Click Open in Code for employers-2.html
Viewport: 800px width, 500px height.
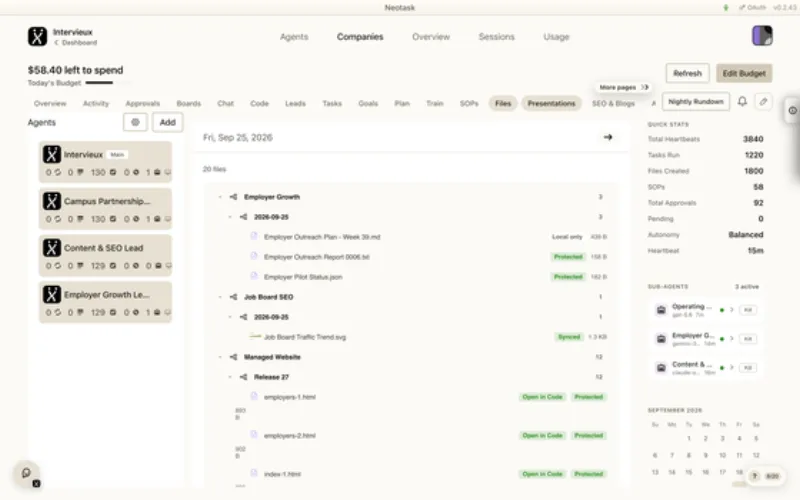click(542, 436)
